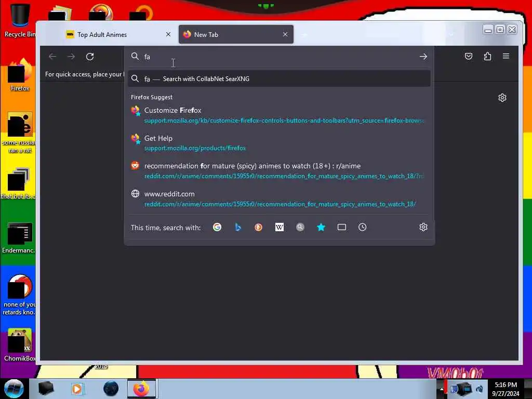Go back with the back arrow

(x=52, y=56)
